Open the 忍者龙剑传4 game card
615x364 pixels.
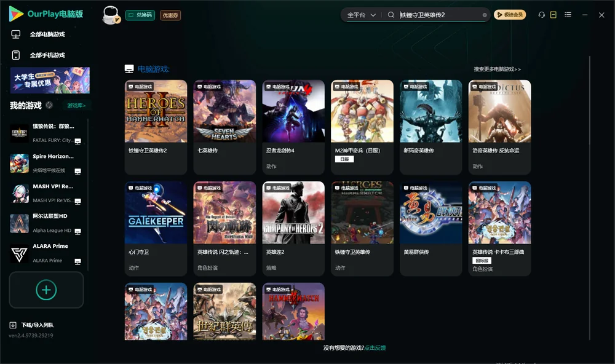(293, 127)
